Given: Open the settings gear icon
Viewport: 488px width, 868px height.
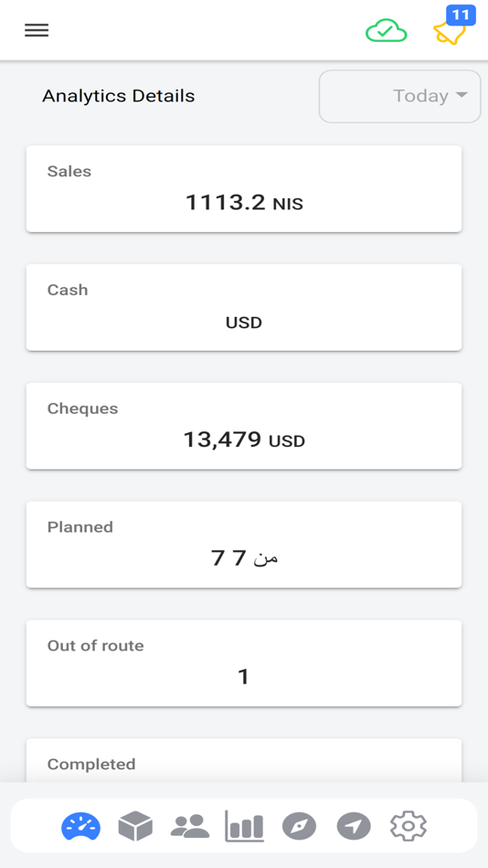Looking at the screenshot, I should tap(408, 827).
